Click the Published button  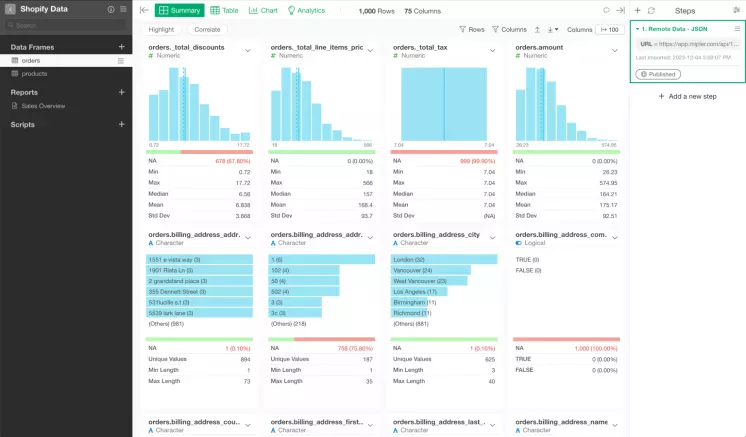coord(658,74)
